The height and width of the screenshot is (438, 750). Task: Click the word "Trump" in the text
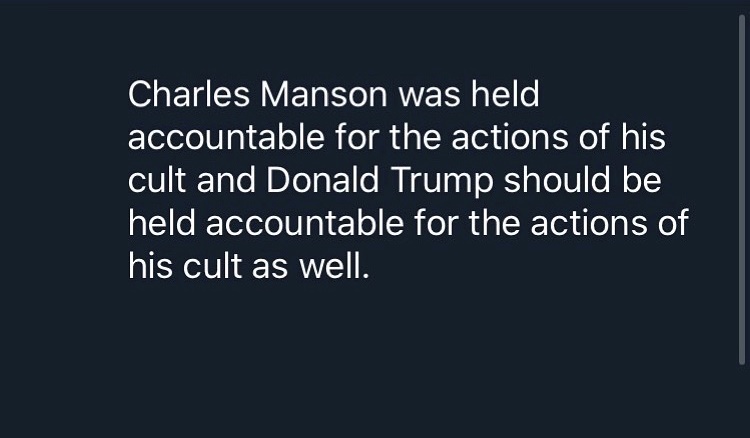coord(442,182)
